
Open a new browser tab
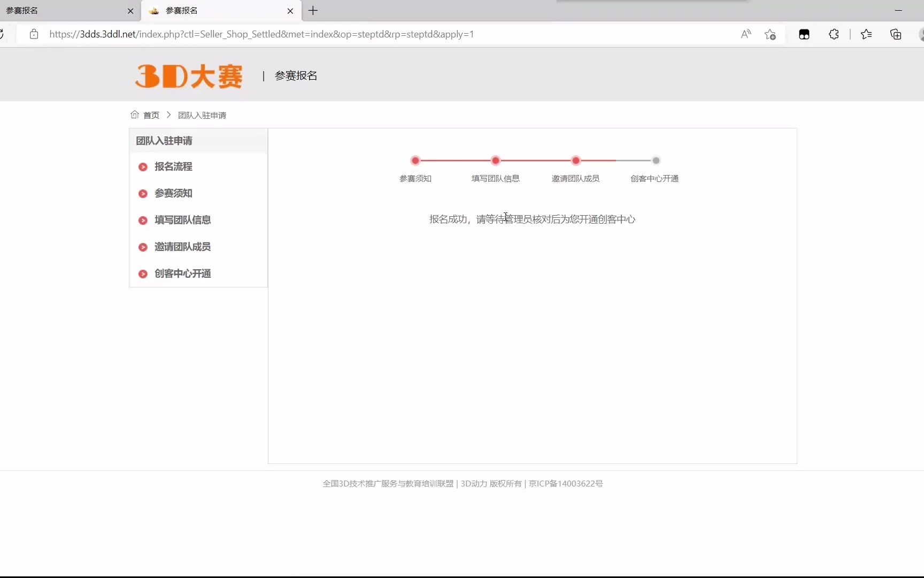click(x=313, y=10)
